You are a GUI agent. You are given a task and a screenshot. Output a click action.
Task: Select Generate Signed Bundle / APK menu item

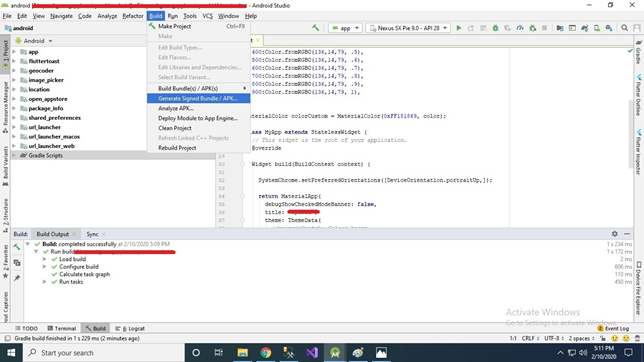coord(198,99)
